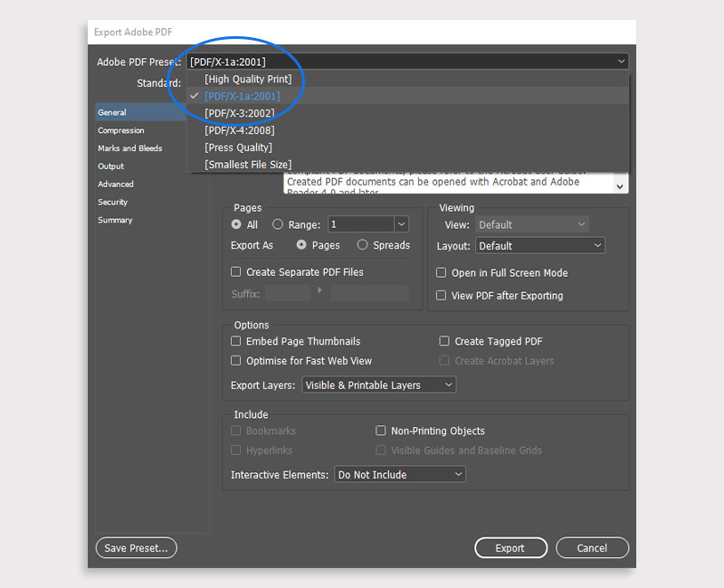The width and height of the screenshot is (724, 588).
Task: Open the Security category
Action: [112, 202]
